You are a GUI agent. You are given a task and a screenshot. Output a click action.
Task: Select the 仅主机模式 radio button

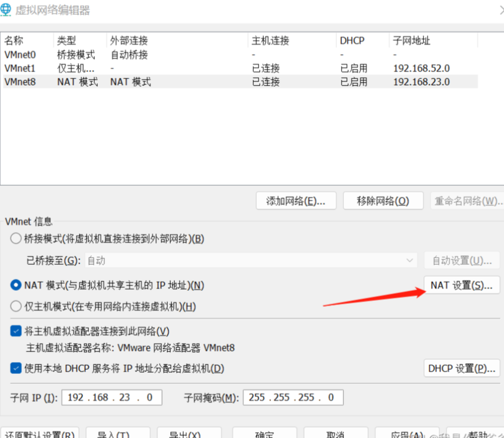pos(15,307)
